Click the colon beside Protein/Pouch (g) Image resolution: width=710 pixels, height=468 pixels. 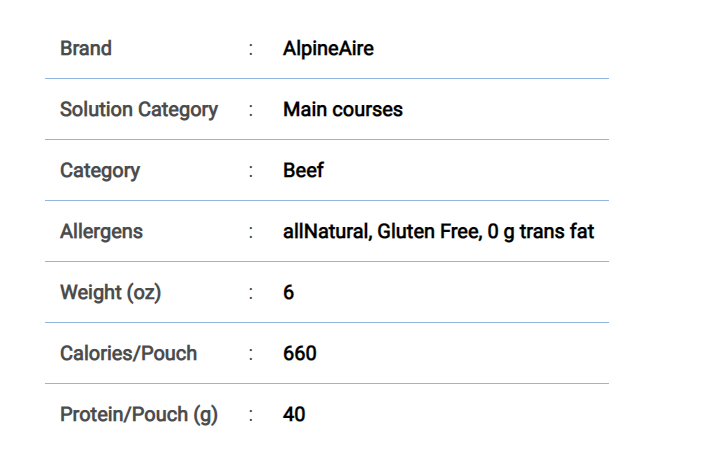[250, 415]
